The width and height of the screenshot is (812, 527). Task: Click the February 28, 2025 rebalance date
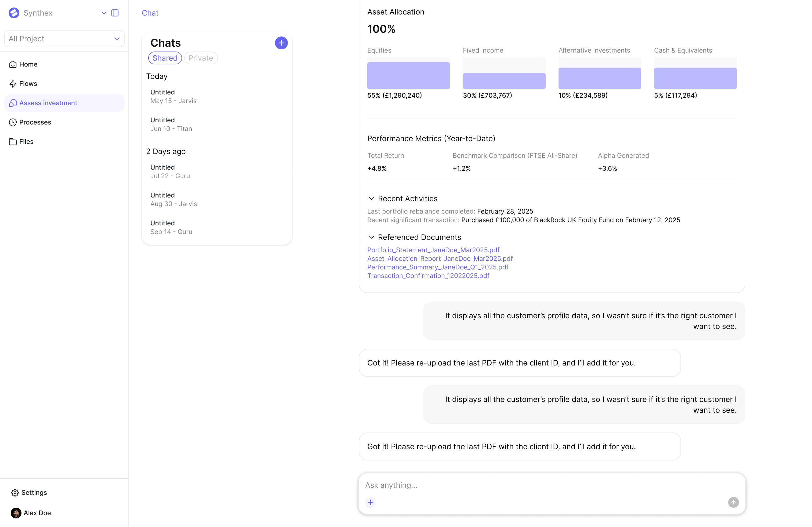pyautogui.click(x=505, y=211)
